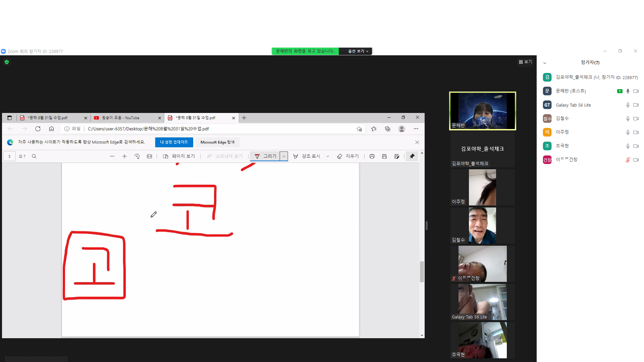644x362 pixels.
Task: Collapse the participants panel chevron
Action: (545, 63)
